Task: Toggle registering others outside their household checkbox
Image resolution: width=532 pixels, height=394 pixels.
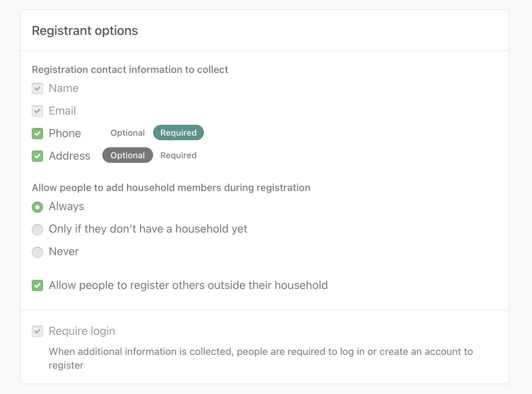Action: [37, 285]
